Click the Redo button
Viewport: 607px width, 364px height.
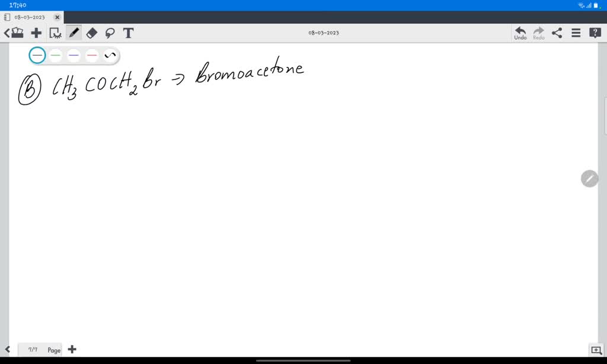coord(538,33)
